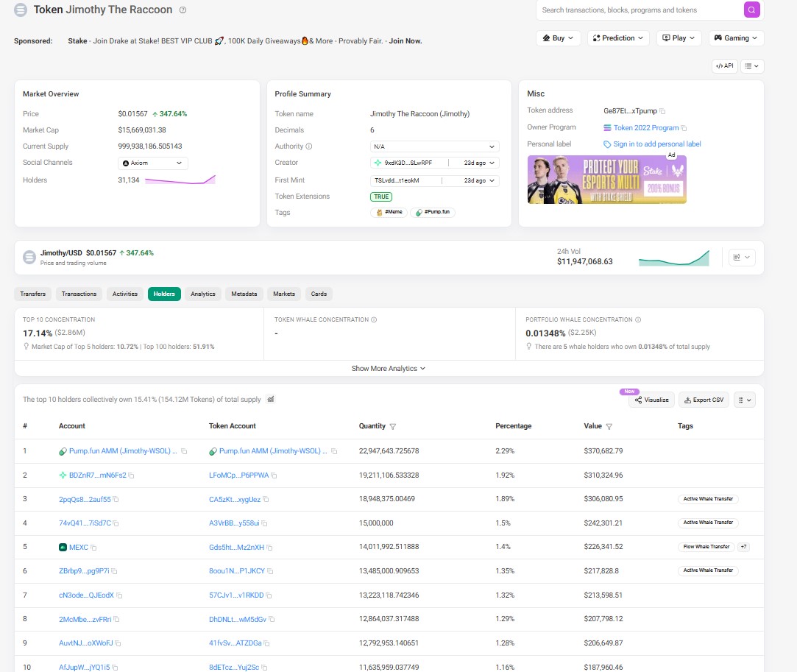797x672 pixels.
Task: Click the #Pump.fun tag
Action: [433, 212]
